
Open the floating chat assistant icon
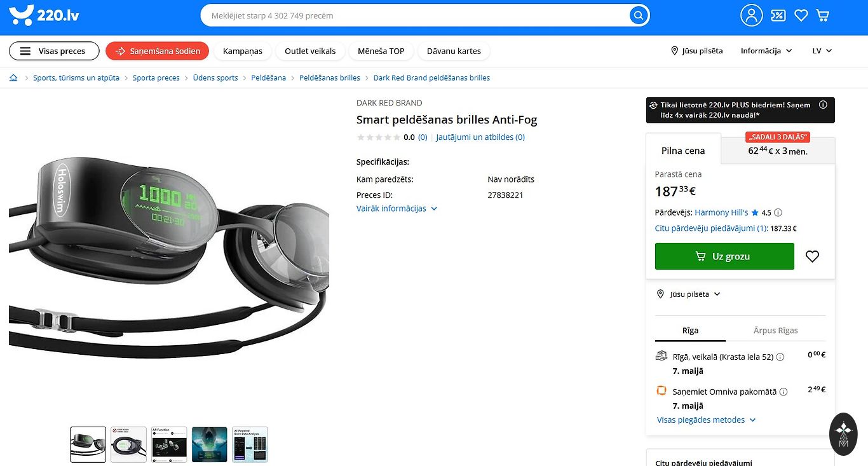(843, 434)
